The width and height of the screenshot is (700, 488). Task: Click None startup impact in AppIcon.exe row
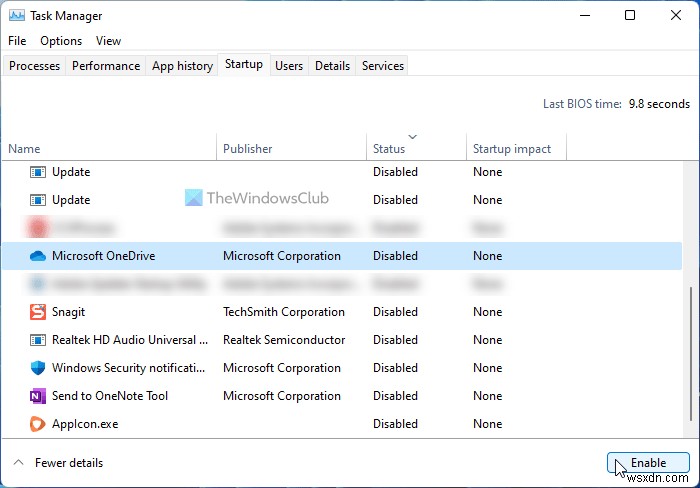488,424
